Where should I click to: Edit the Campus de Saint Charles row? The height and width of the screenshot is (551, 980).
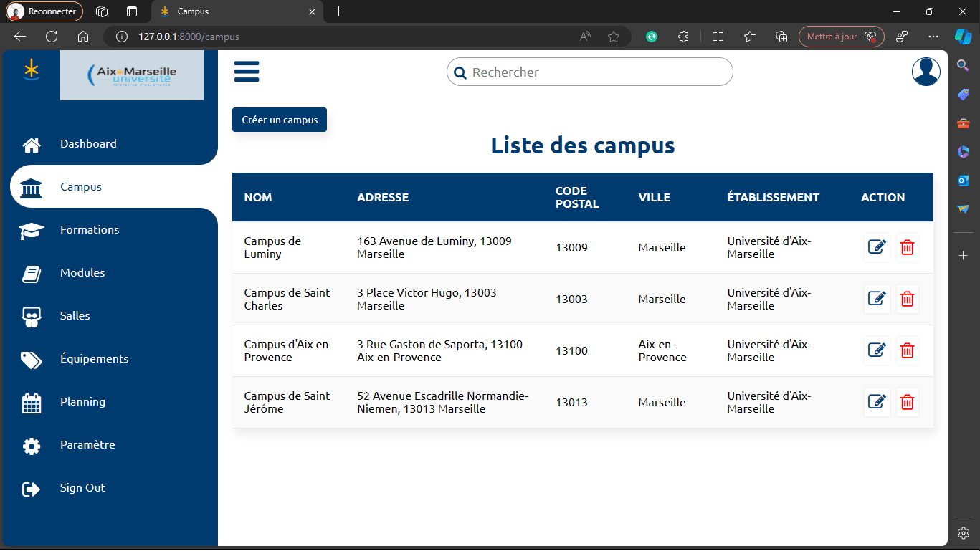pyautogui.click(x=877, y=299)
